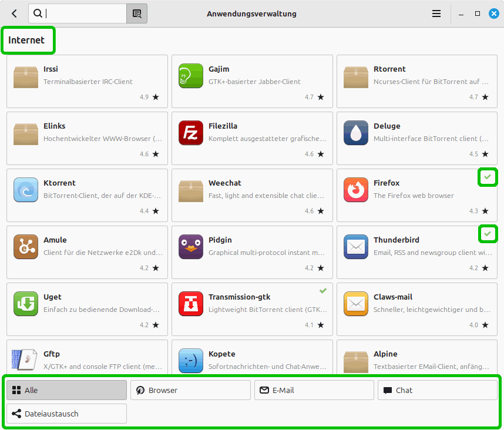Click the Transmission-gtk red icon
This screenshot has height=430, width=504.
(x=190, y=304)
